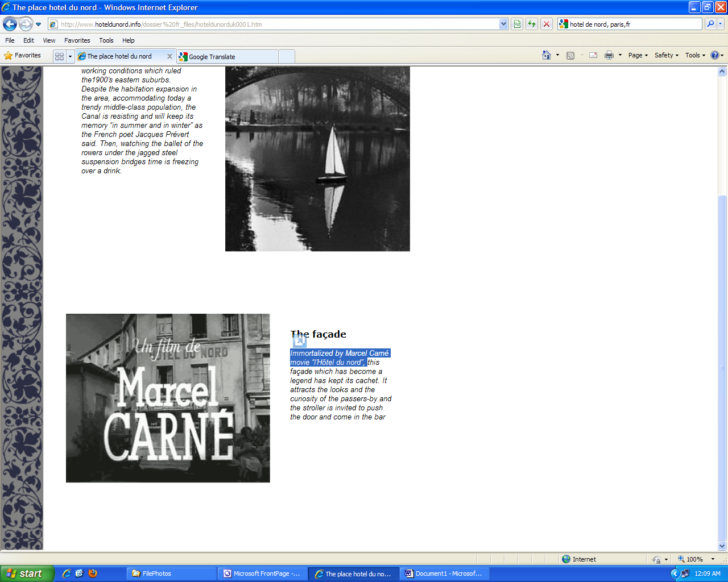
Task: Open the Tools command bar menu
Action: [695, 55]
